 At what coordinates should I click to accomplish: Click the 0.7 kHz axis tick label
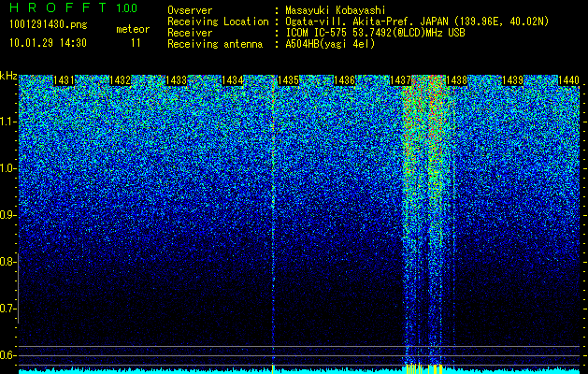coord(7,309)
